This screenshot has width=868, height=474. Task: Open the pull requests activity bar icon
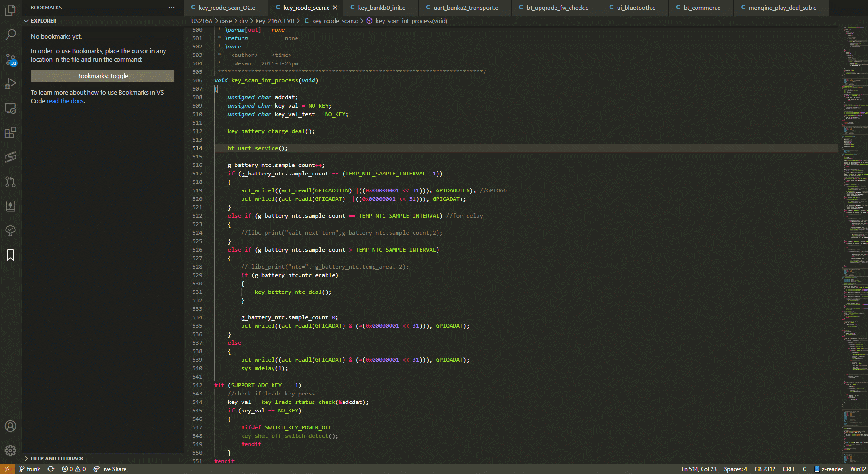click(10, 182)
